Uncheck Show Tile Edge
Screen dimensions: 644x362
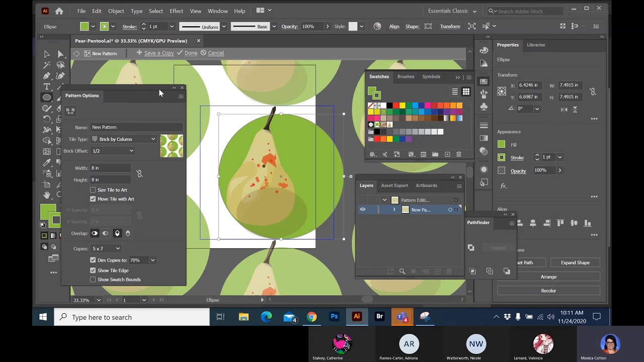(x=93, y=270)
